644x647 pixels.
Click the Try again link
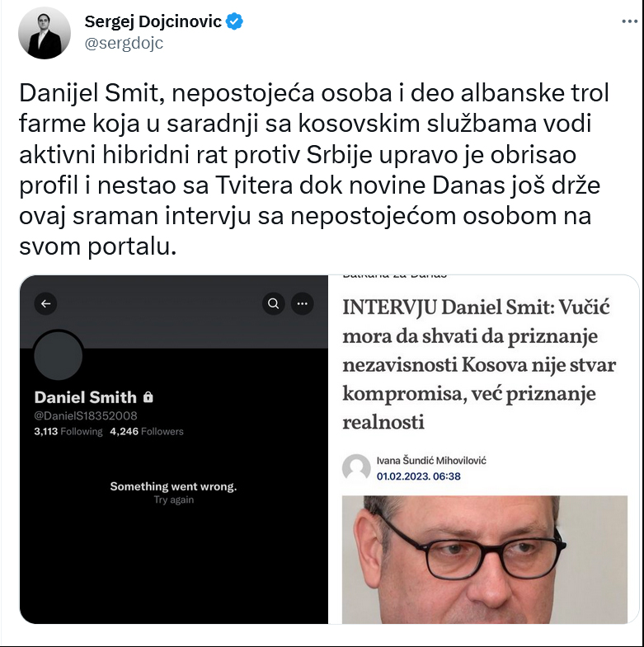173,499
